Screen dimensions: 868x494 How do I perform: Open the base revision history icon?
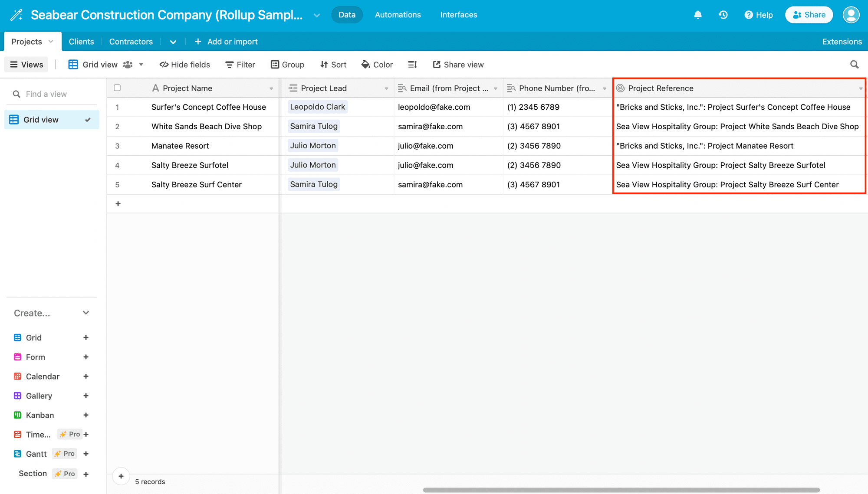tap(723, 15)
